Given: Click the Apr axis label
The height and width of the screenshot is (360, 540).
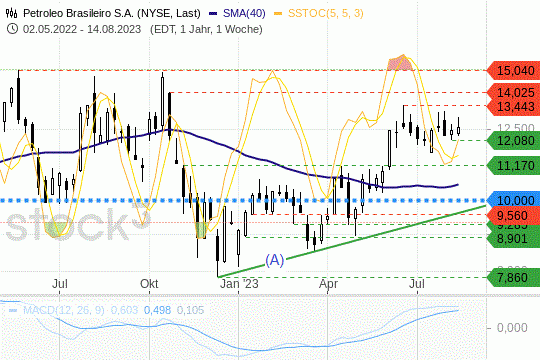Looking at the screenshot, I should coord(328,285).
